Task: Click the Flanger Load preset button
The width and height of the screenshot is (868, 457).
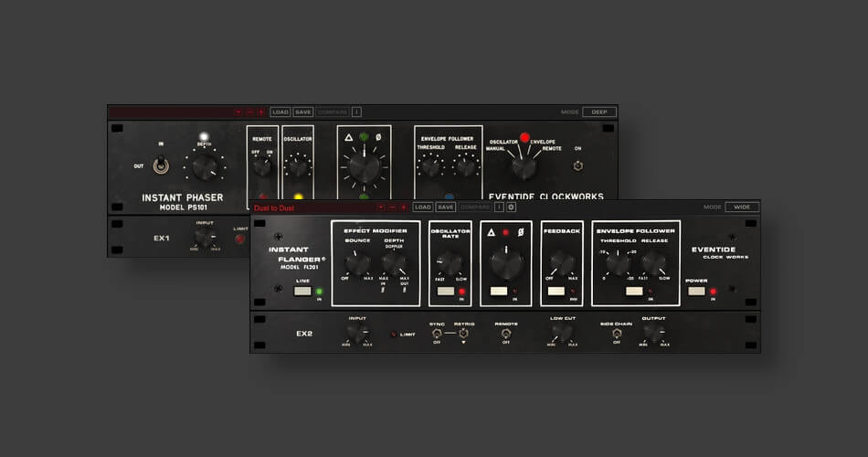Action: tap(422, 207)
